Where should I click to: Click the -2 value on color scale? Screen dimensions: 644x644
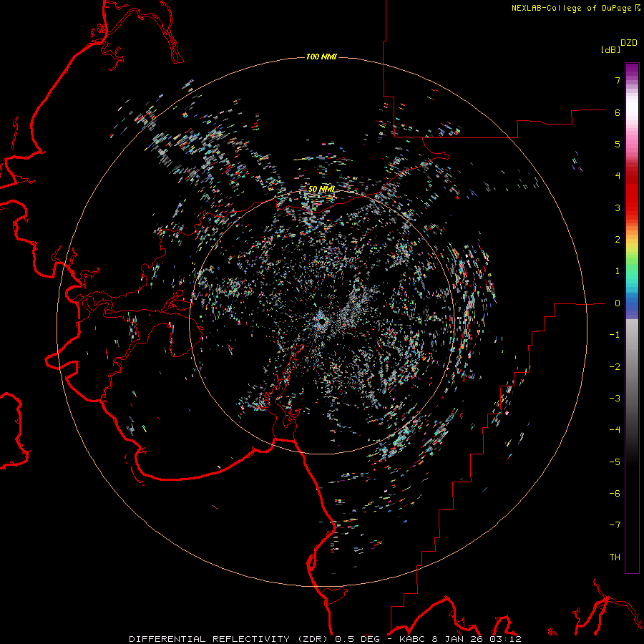point(615,367)
